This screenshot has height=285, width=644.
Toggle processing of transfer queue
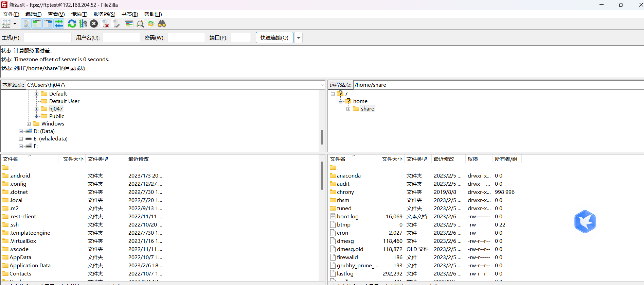click(83, 24)
